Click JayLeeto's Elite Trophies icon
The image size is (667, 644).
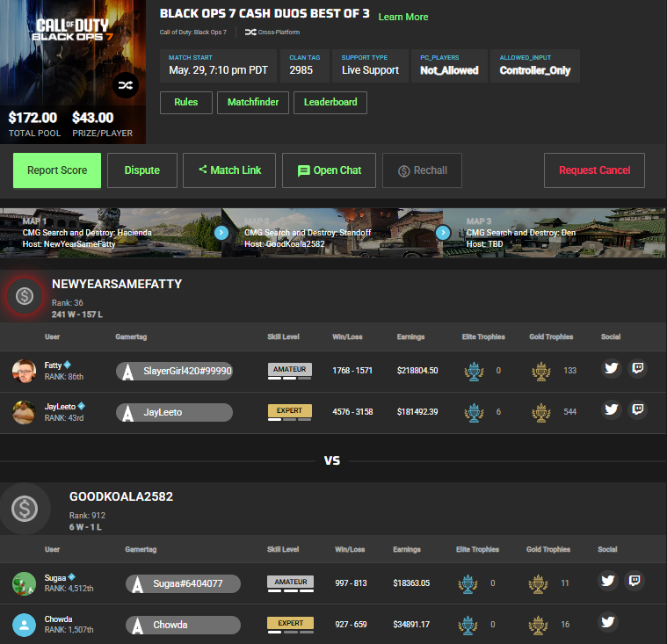474,412
